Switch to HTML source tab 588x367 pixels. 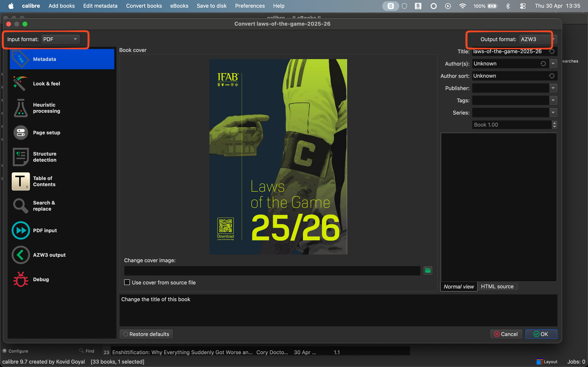point(497,287)
